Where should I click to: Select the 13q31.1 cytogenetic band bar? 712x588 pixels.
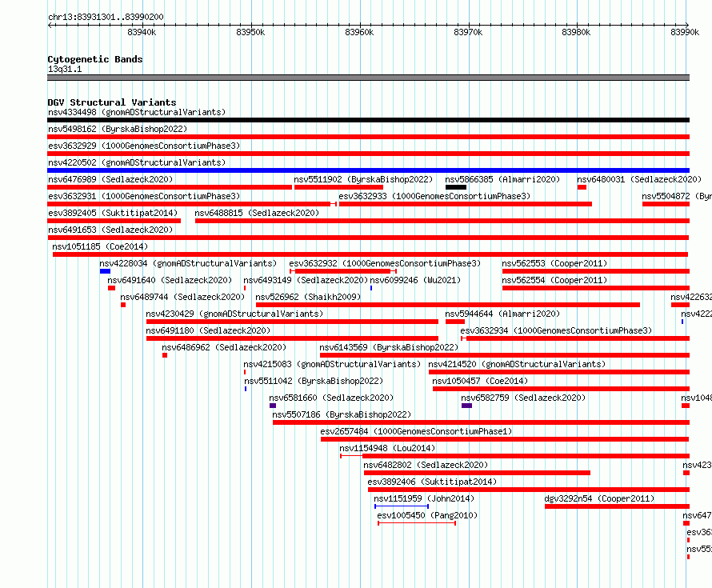tap(368, 78)
